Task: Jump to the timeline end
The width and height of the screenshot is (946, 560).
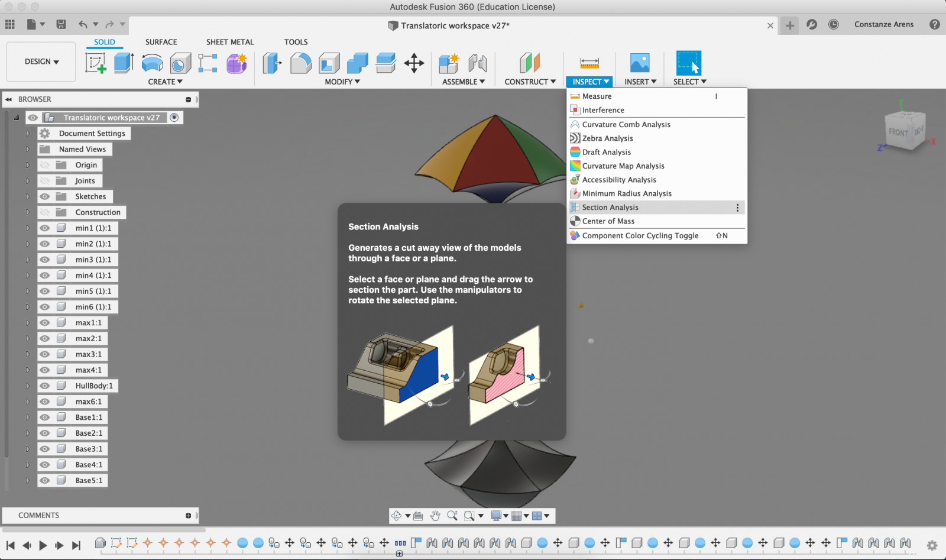Action: click(x=76, y=545)
